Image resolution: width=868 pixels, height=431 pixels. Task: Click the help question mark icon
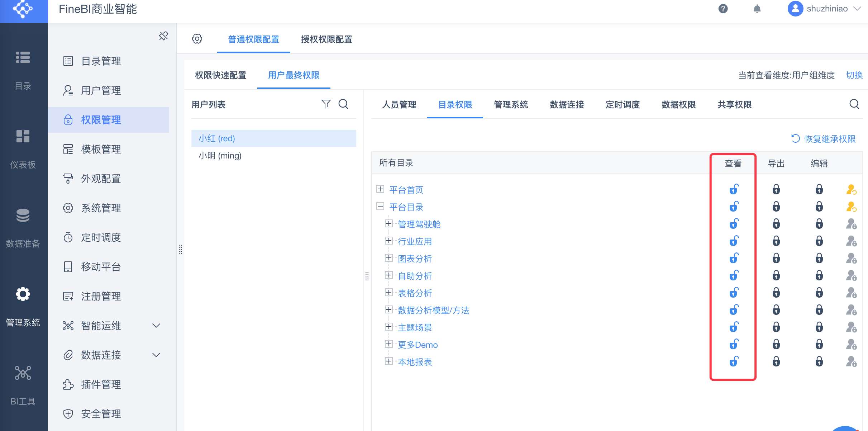pyautogui.click(x=723, y=9)
